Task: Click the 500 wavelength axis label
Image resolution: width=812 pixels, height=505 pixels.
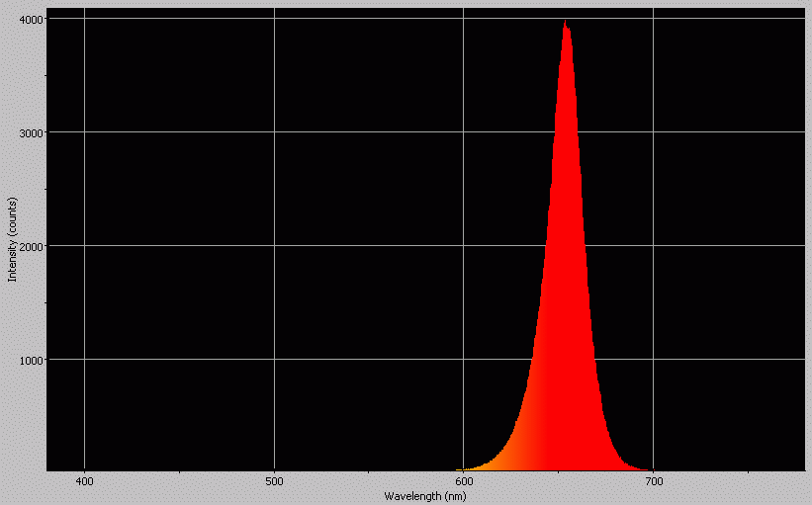Action: 274,481
